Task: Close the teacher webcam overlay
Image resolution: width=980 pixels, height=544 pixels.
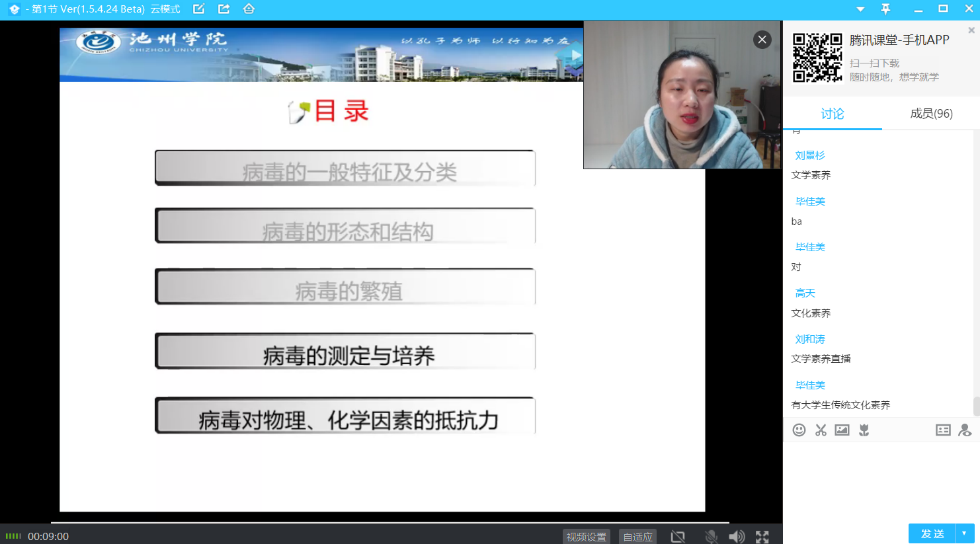Action: click(x=762, y=40)
